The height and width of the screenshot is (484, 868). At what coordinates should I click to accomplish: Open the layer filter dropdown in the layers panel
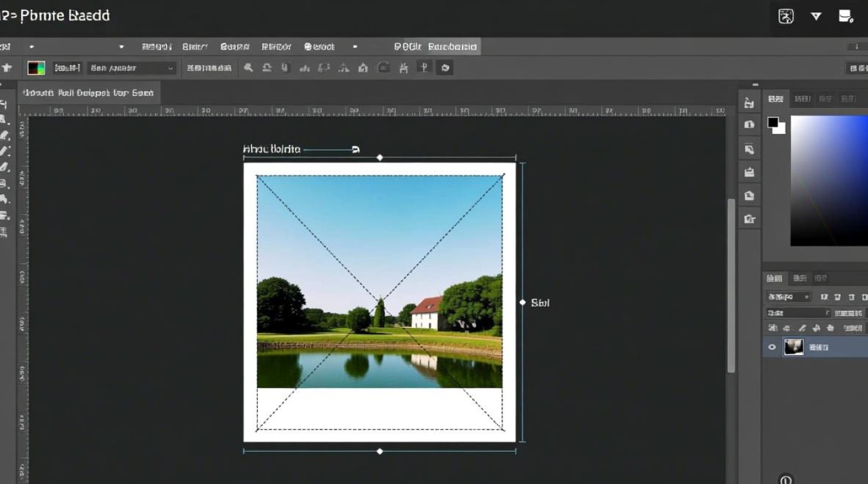pyautogui.click(x=789, y=297)
